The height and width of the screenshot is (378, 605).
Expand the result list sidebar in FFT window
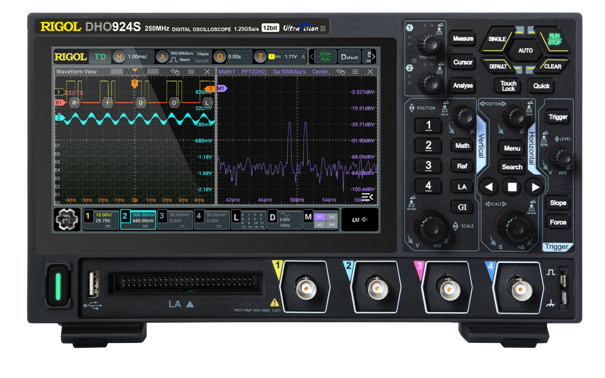pyautogui.click(x=368, y=197)
